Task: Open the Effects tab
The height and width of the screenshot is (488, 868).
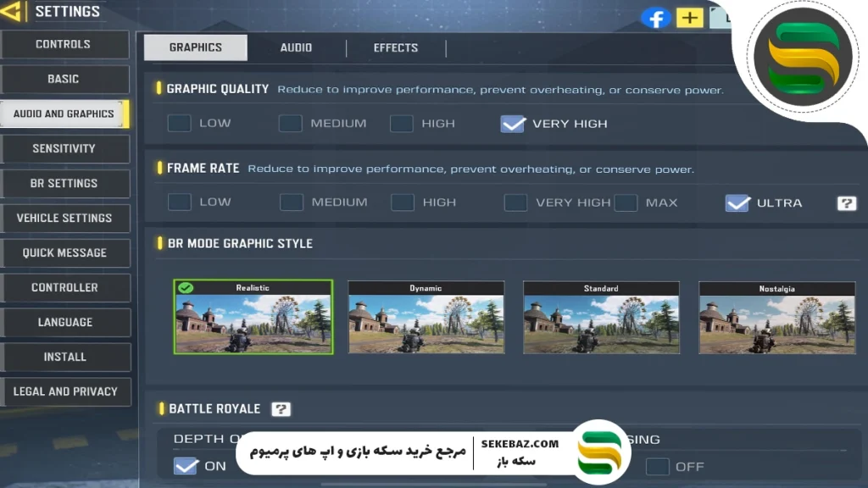Action: point(396,47)
